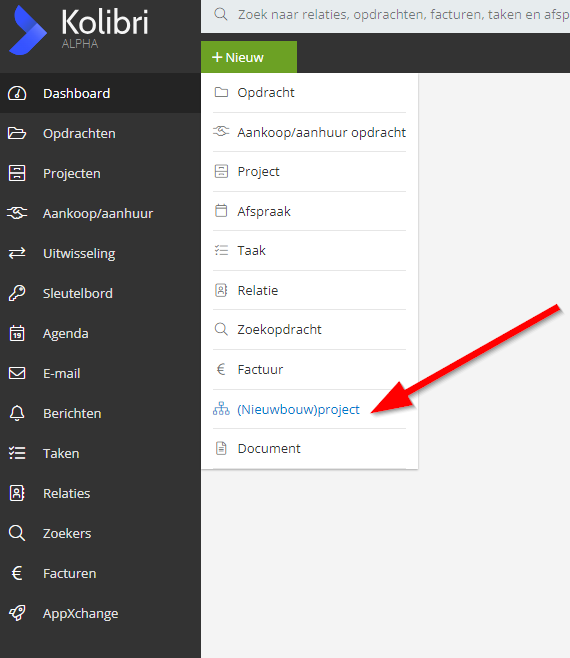This screenshot has width=570, height=658.
Task: Click the Relaties contact book icon
Action: point(17,493)
